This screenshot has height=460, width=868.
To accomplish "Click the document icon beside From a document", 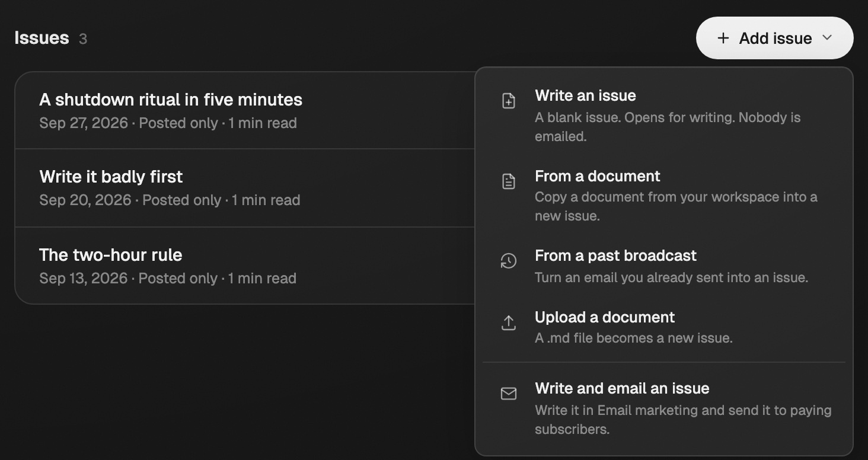I will coord(509,181).
